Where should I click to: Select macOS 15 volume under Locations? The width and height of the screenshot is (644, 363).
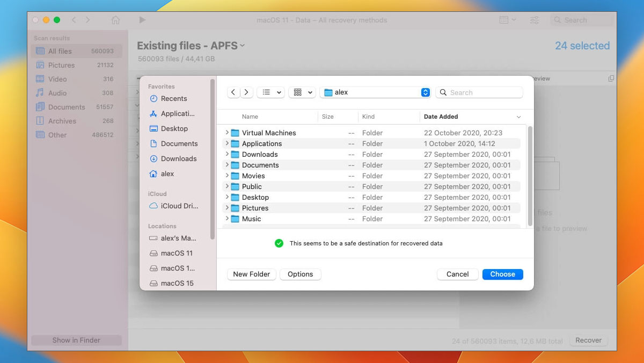175,283
